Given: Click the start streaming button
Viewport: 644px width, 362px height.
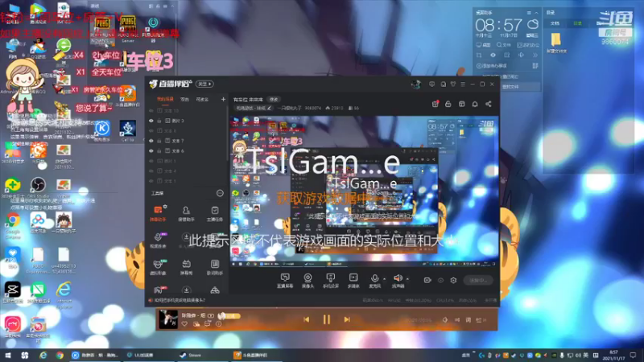Looking at the screenshot, I should 478,280.
